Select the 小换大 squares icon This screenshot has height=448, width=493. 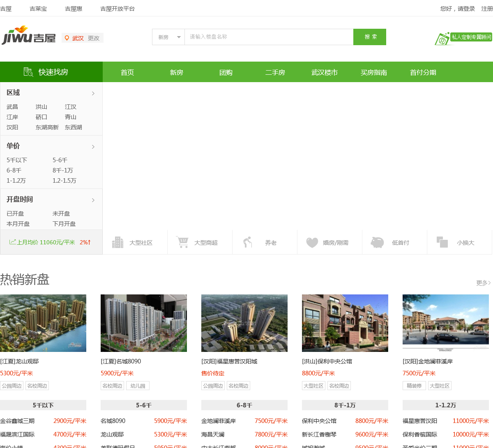point(442,242)
